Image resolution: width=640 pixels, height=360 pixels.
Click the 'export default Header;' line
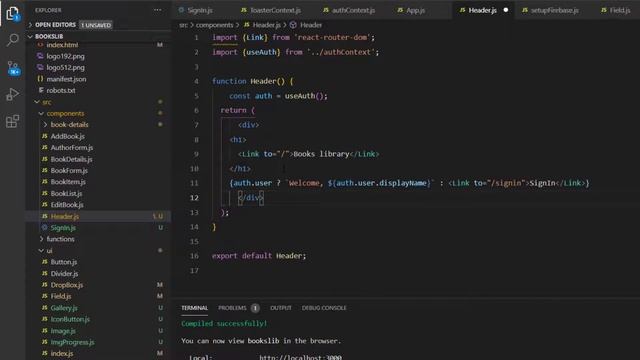tap(259, 256)
